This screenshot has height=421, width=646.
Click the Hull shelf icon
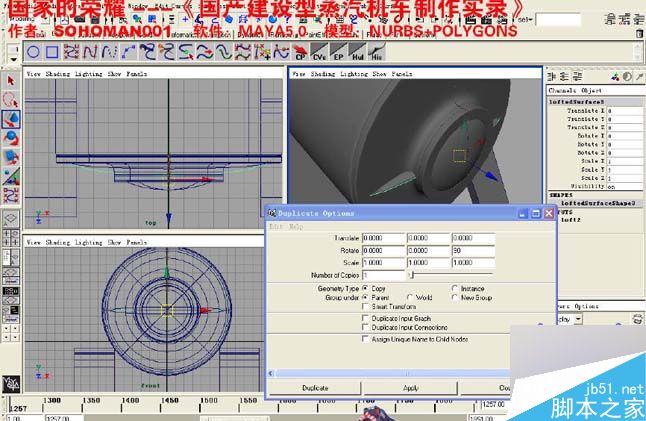coord(357,52)
